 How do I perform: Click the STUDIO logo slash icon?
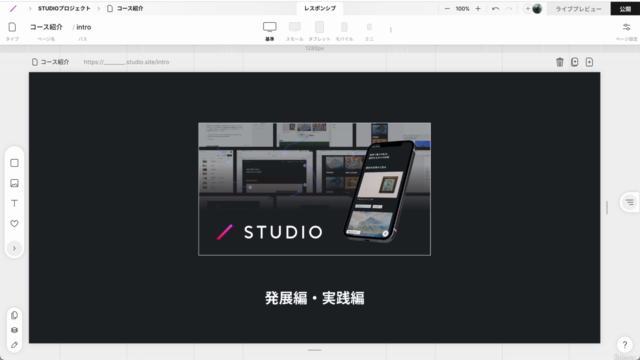[13, 8]
